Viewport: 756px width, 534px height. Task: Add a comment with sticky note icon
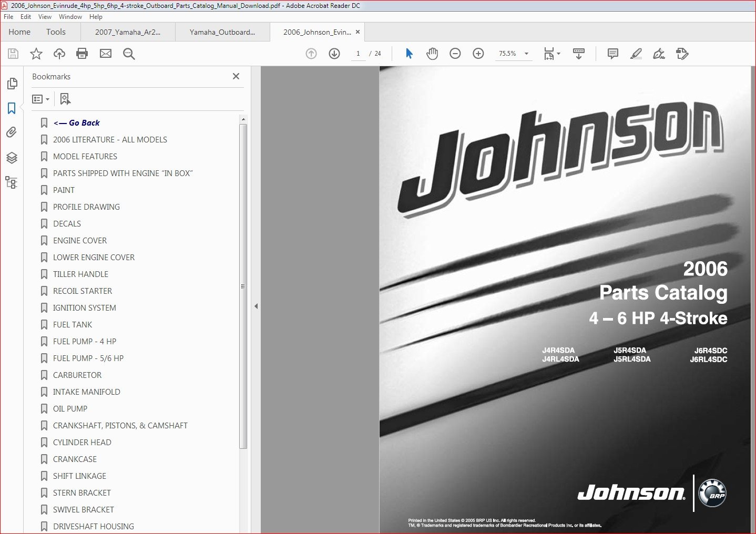[x=613, y=54]
